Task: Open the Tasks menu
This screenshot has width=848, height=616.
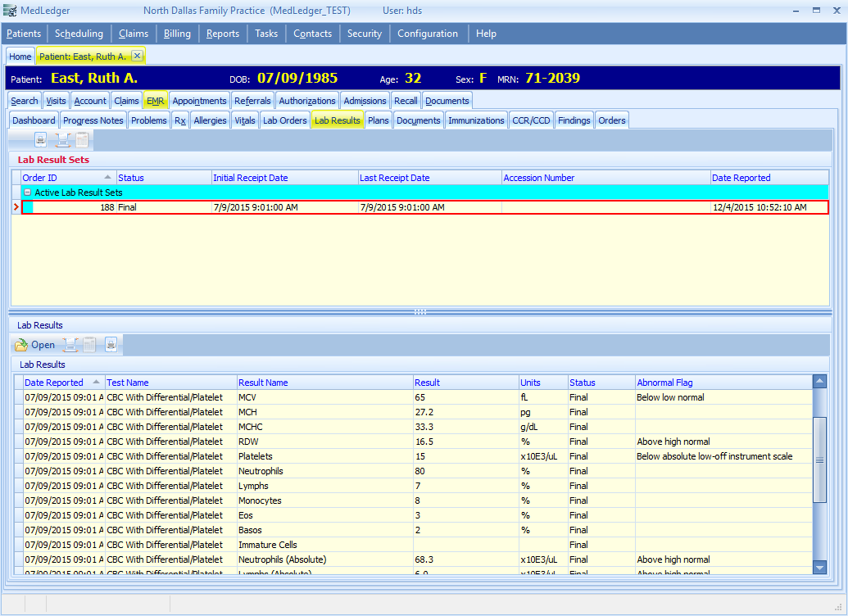Action: pos(266,34)
